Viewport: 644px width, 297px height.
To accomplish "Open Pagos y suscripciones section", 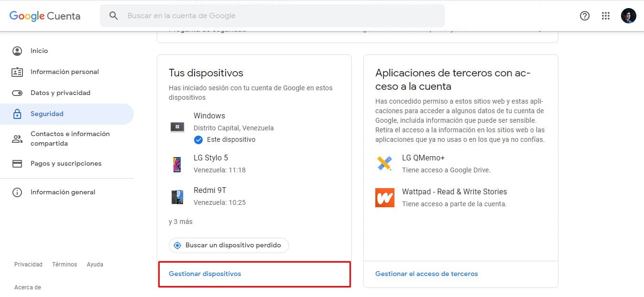I will click(x=65, y=163).
